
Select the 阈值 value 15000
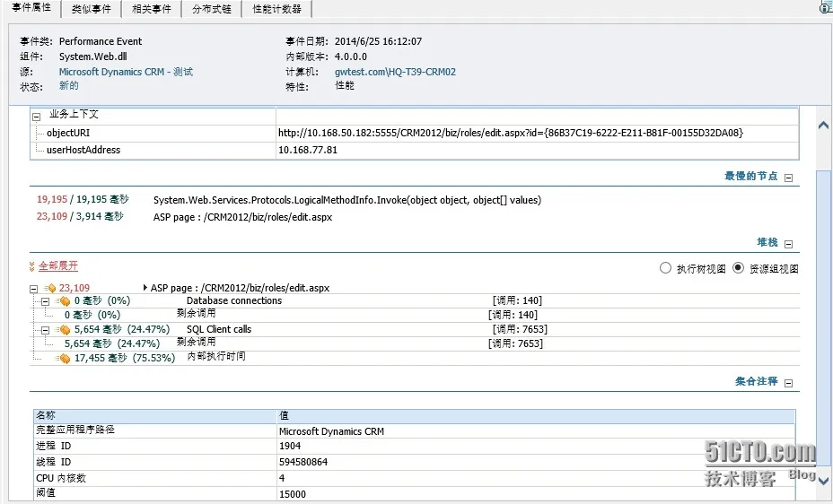tap(293, 494)
